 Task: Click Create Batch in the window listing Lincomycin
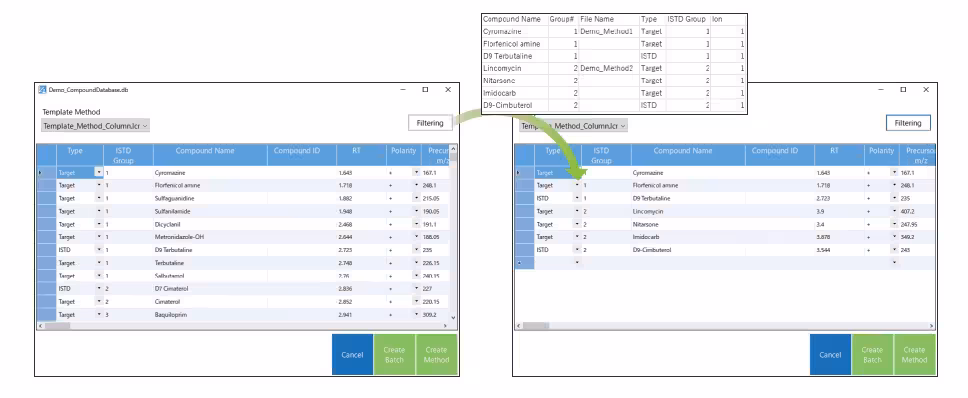click(x=872, y=355)
